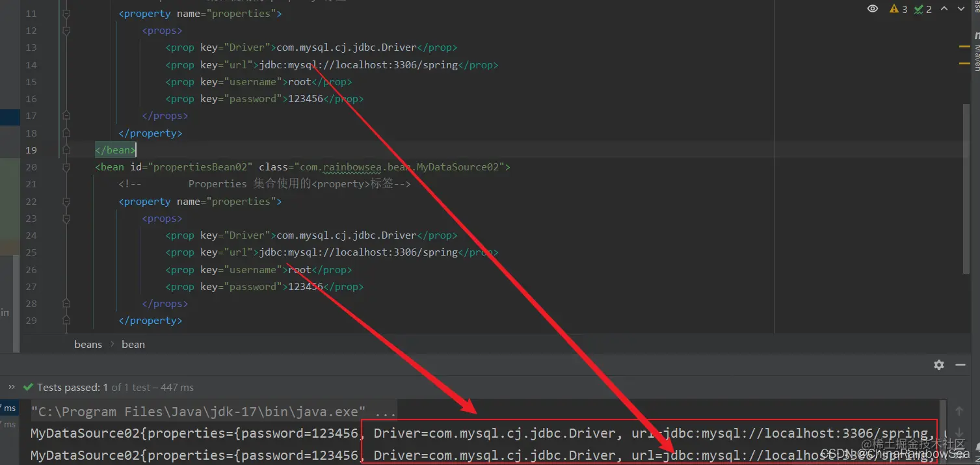This screenshot has height=465, width=980.
Task: Open Run panel settings gear
Action: pos(939,365)
